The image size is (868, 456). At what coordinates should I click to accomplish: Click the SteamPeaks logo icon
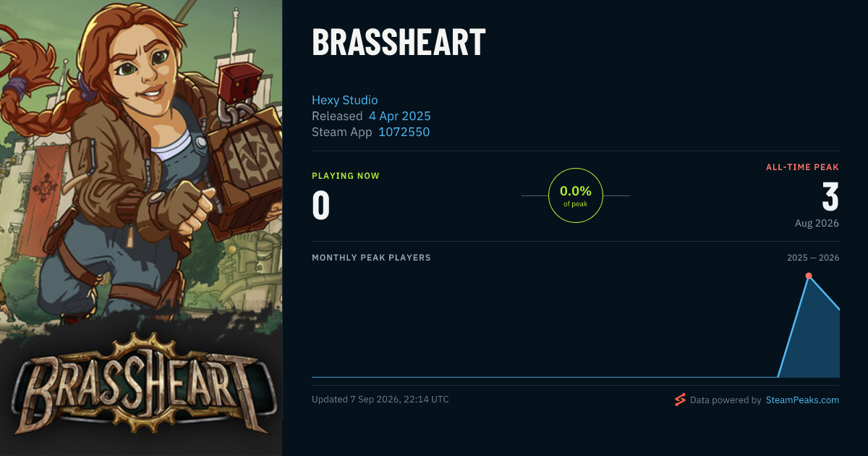pyautogui.click(x=679, y=400)
